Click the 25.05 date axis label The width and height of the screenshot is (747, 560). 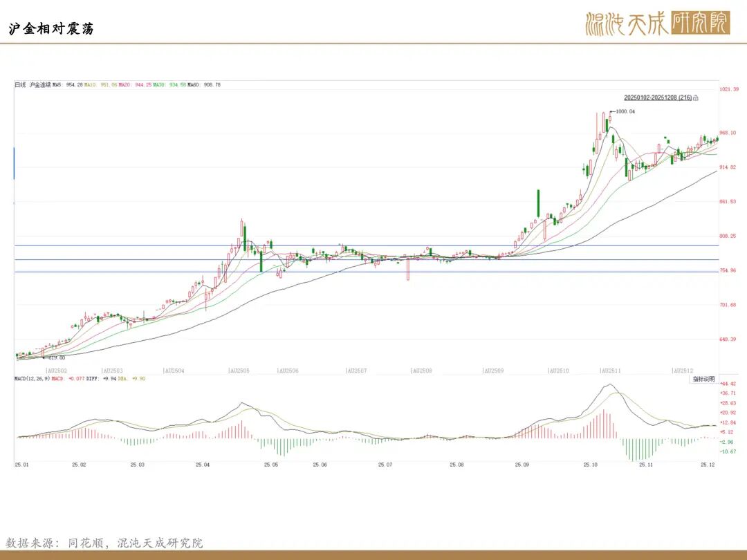pyautogui.click(x=271, y=465)
